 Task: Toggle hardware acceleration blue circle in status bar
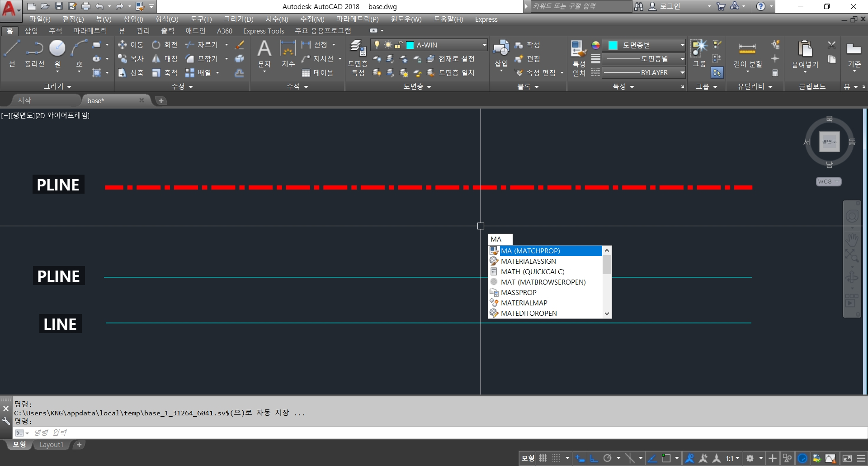802,458
